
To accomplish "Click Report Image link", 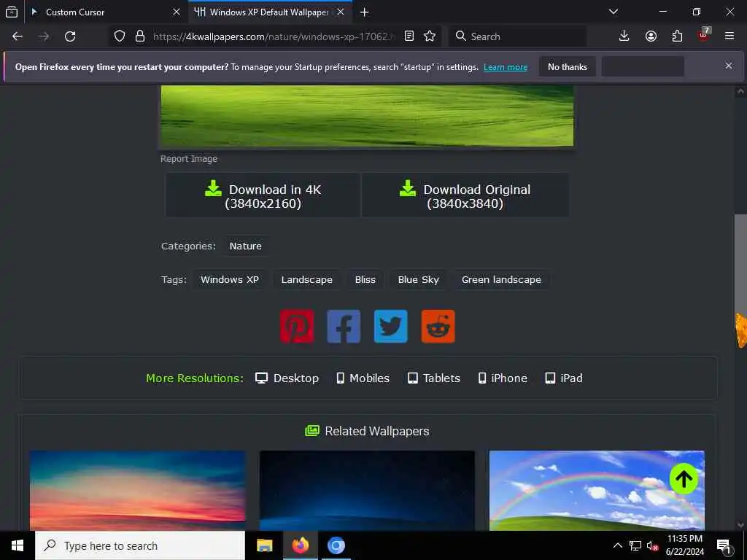I will 189,159.
